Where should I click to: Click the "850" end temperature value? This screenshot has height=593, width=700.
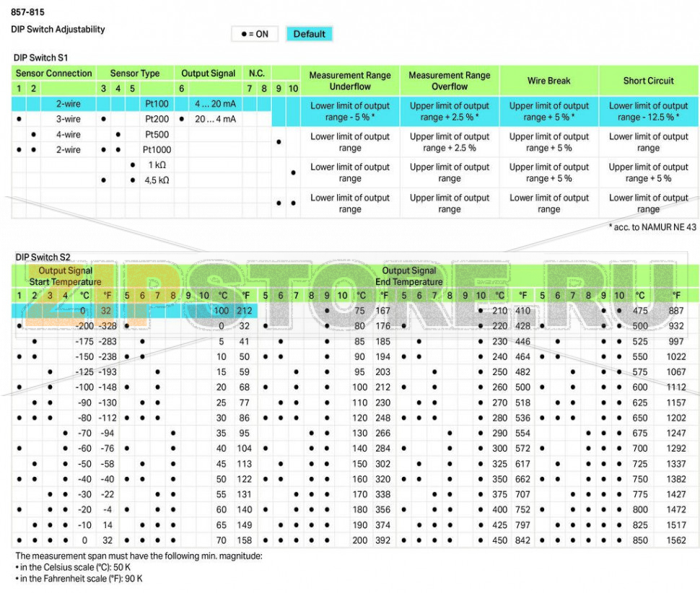639,540
